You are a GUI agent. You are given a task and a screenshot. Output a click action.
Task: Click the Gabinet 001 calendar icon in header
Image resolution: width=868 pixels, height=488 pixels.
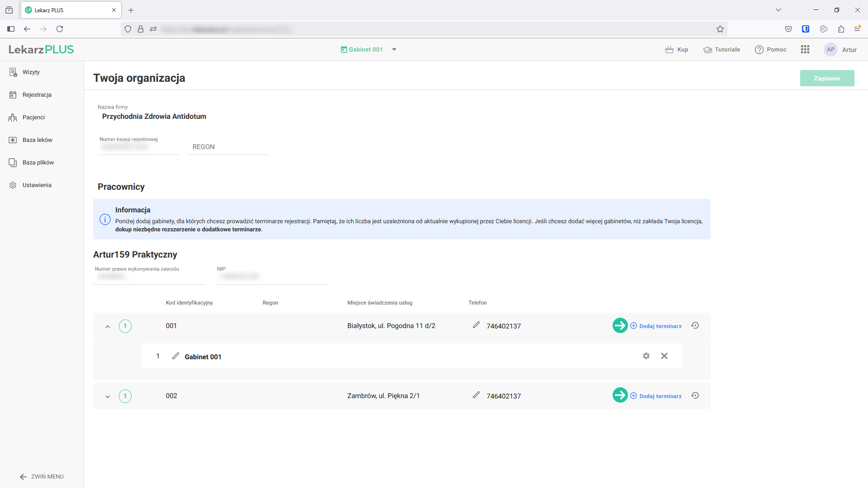tap(344, 50)
